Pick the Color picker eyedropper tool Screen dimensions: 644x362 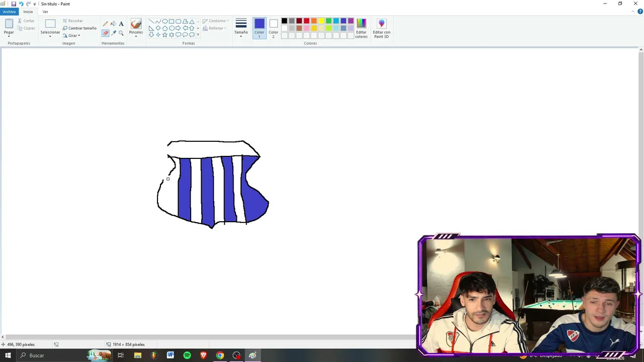[x=113, y=33]
